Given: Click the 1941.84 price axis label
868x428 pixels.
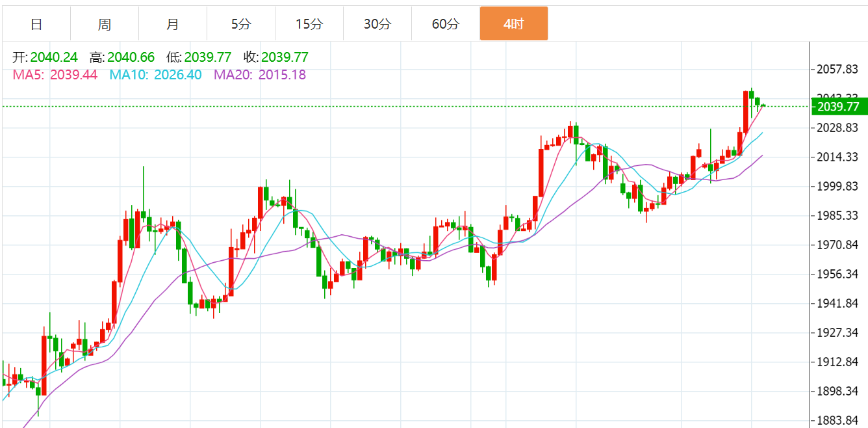Looking at the screenshot, I should point(839,303).
